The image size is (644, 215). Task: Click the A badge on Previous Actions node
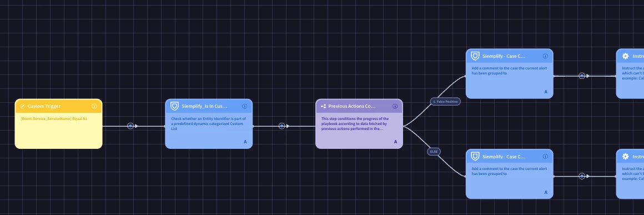(x=395, y=142)
